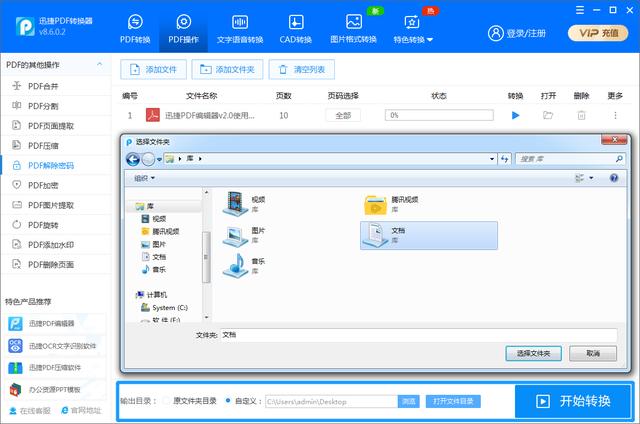Select the 原文件夹目录 radio option
This screenshot has width=640, height=424.
tap(167, 401)
